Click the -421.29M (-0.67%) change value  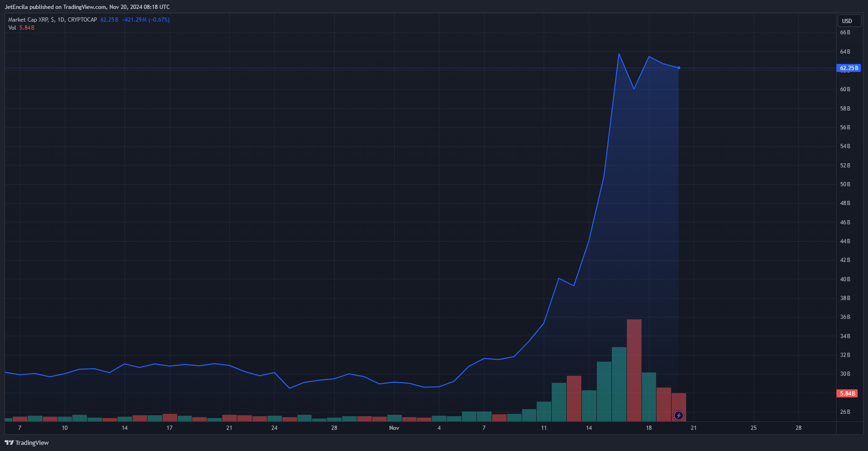pyautogui.click(x=146, y=20)
